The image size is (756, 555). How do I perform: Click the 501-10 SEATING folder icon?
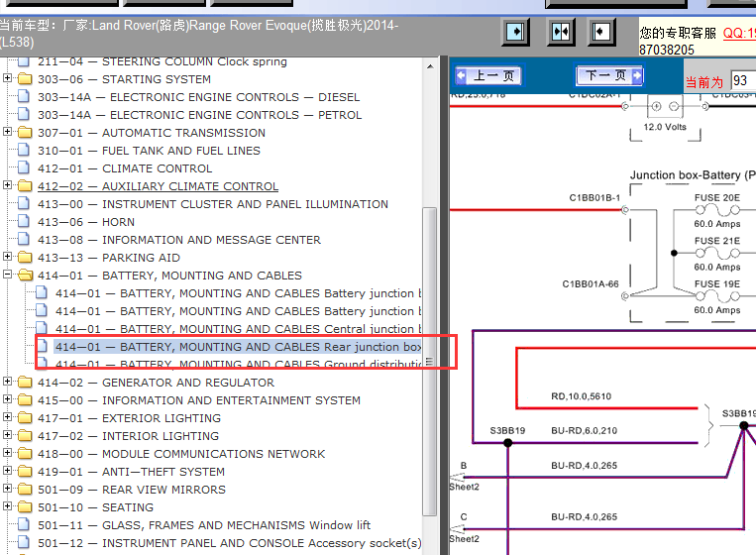25,507
